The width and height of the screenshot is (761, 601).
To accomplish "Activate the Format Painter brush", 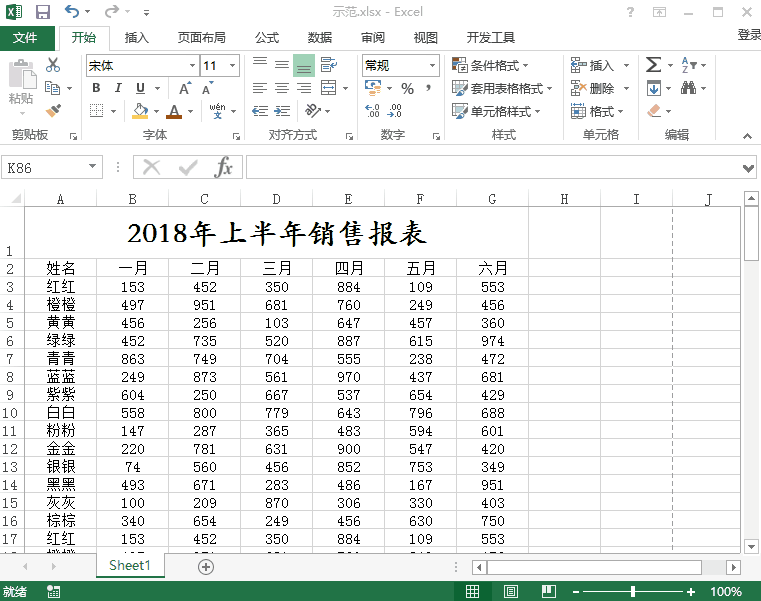I will pos(53,111).
